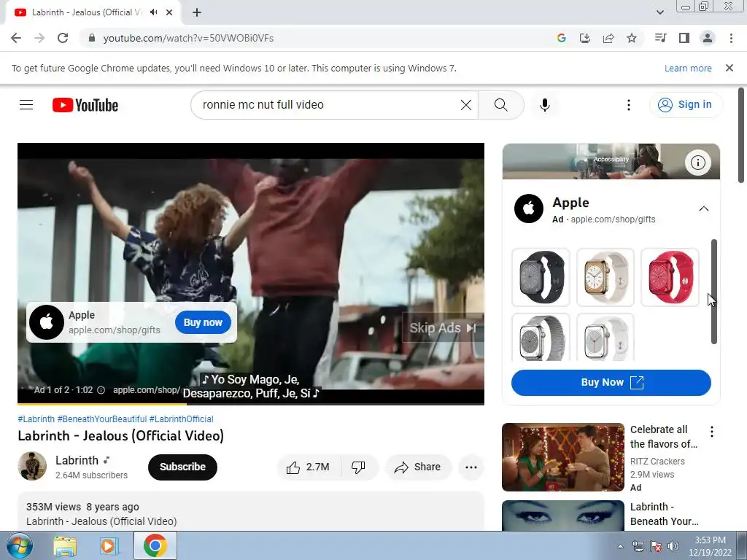Open Labrinth - Beneath Your video thumbnail

click(x=562, y=516)
